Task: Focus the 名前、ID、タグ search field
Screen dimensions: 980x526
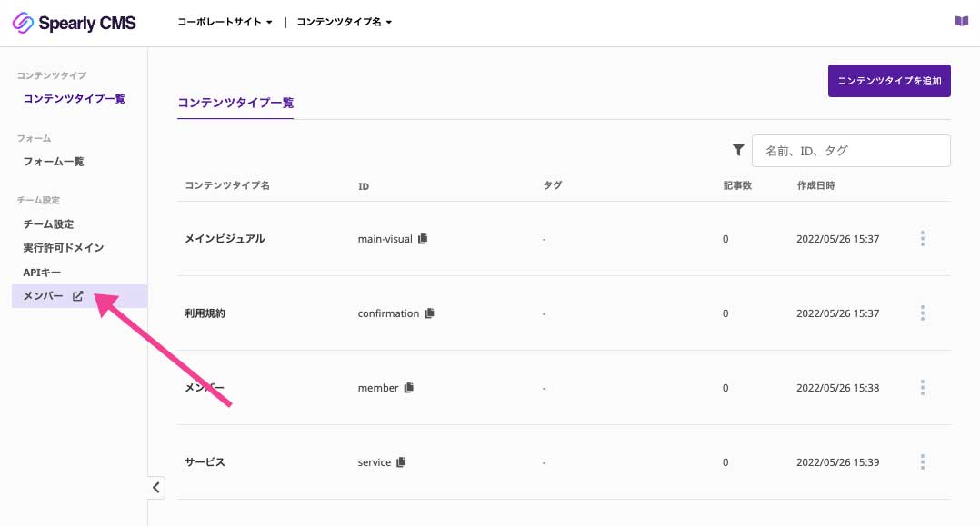Action: pos(851,151)
